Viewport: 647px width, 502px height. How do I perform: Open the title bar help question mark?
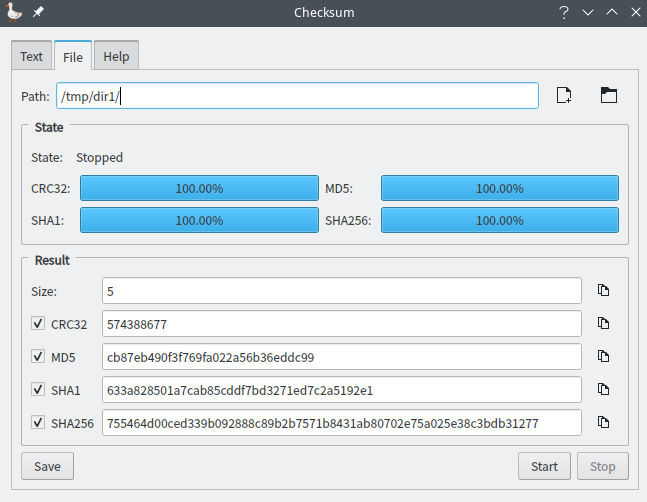point(564,12)
